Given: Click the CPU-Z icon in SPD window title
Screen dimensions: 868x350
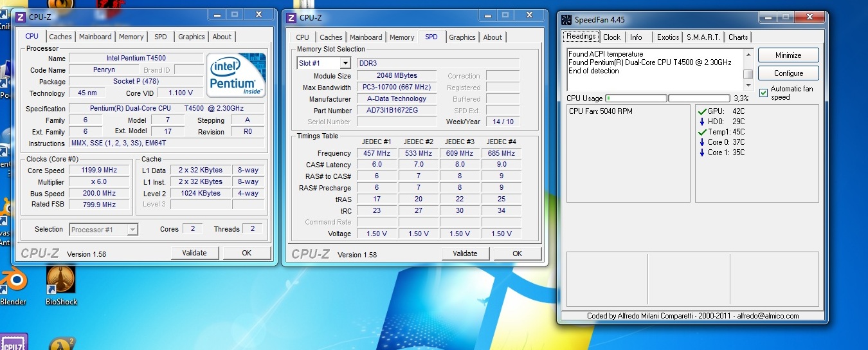Looking at the screenshot, I should pyautogui.click(x=292, y=17).
